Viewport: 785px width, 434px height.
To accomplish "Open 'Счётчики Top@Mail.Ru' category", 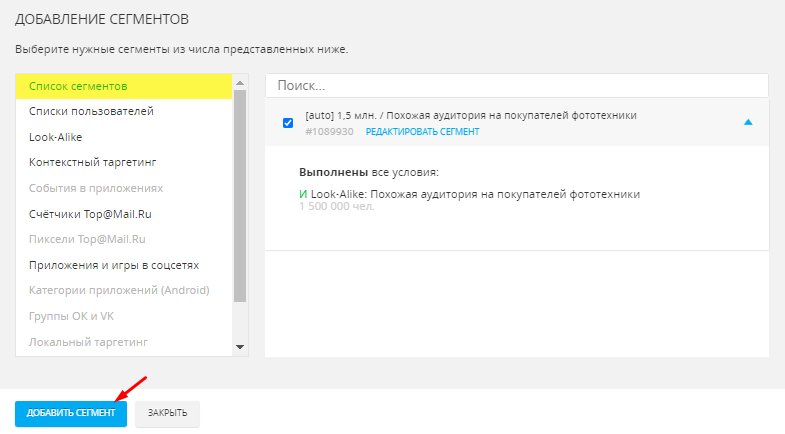I will coord(90,214).
